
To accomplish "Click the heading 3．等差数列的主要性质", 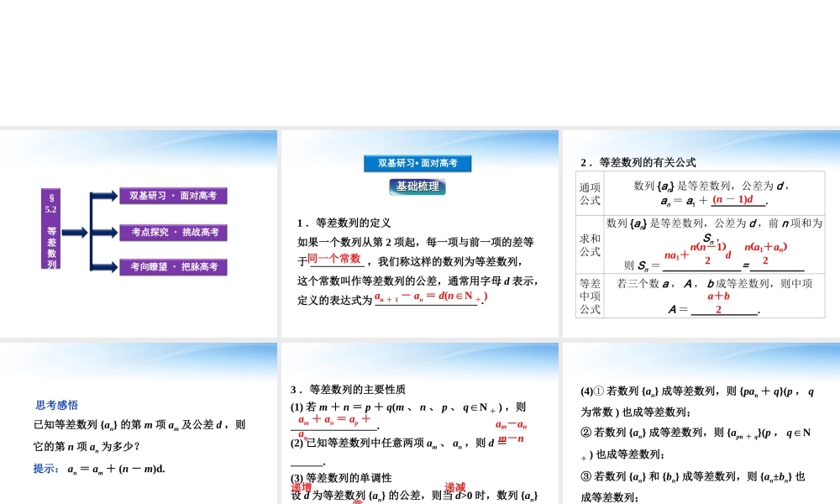I will [349, 390].
